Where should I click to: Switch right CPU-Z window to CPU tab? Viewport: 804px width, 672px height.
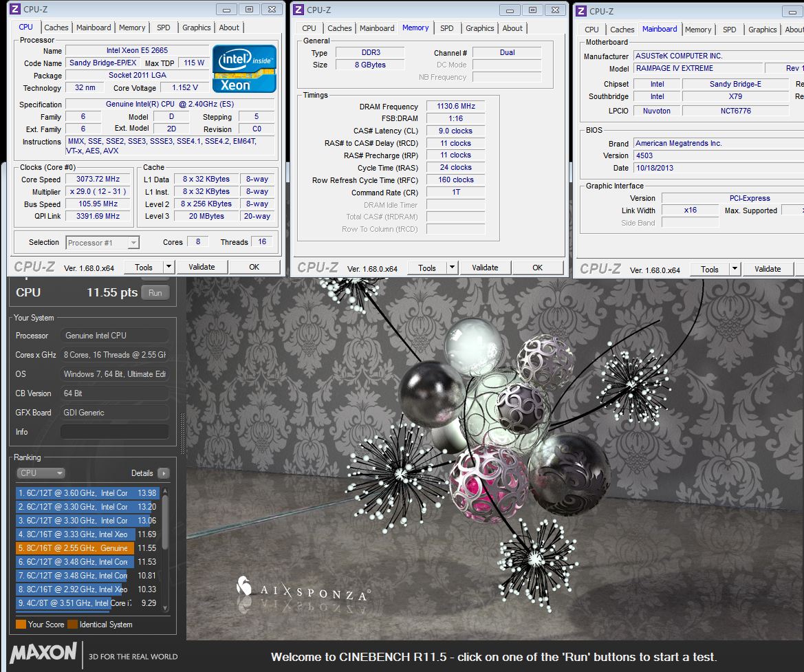tap(591, 30)
